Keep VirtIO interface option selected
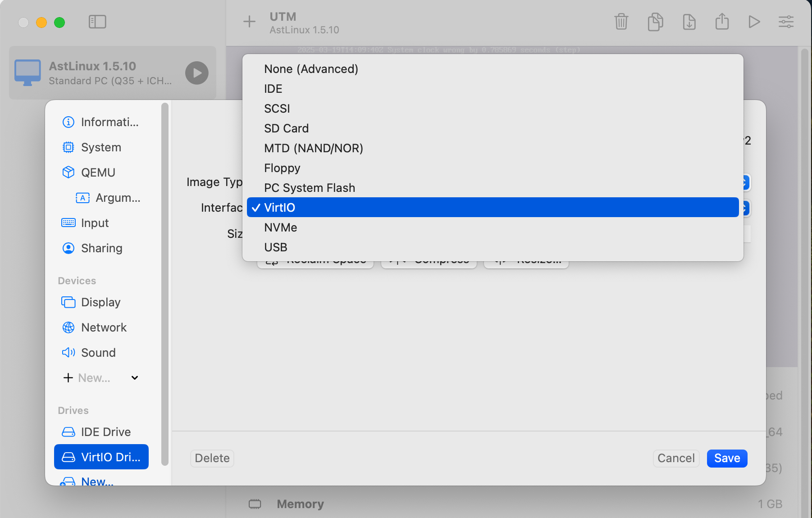 coord(493,208)
